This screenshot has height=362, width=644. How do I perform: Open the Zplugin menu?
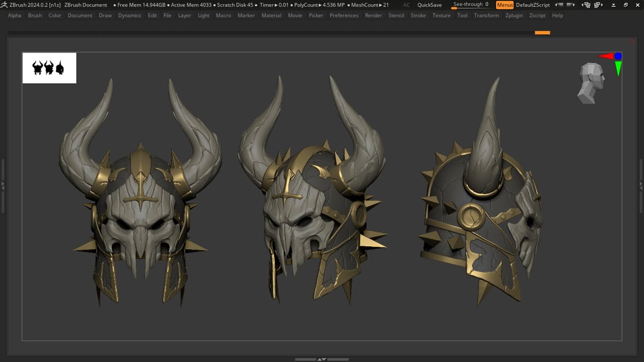514,16
